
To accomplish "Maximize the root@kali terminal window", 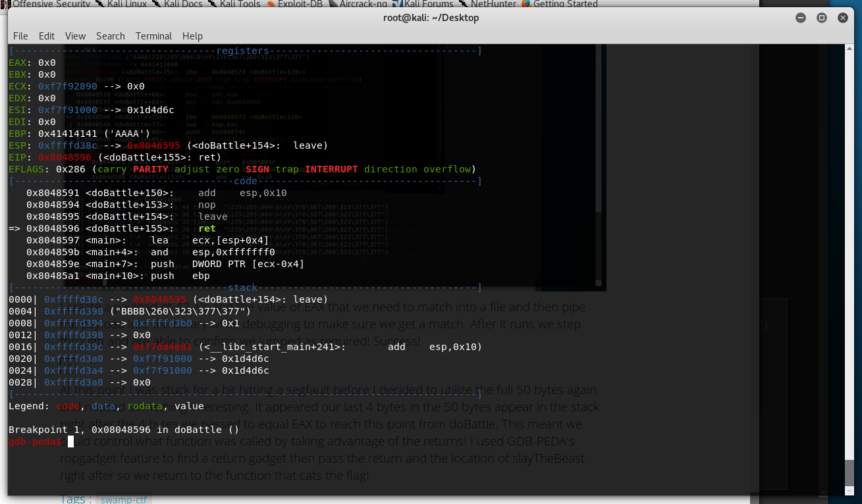I will [x=821, y=18].
